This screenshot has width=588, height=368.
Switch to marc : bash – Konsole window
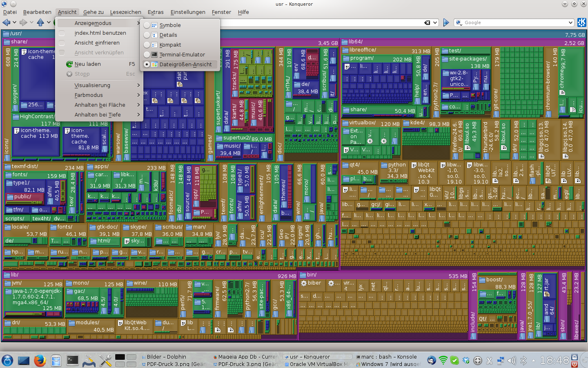pyautogui.click(x=388, y=357)
